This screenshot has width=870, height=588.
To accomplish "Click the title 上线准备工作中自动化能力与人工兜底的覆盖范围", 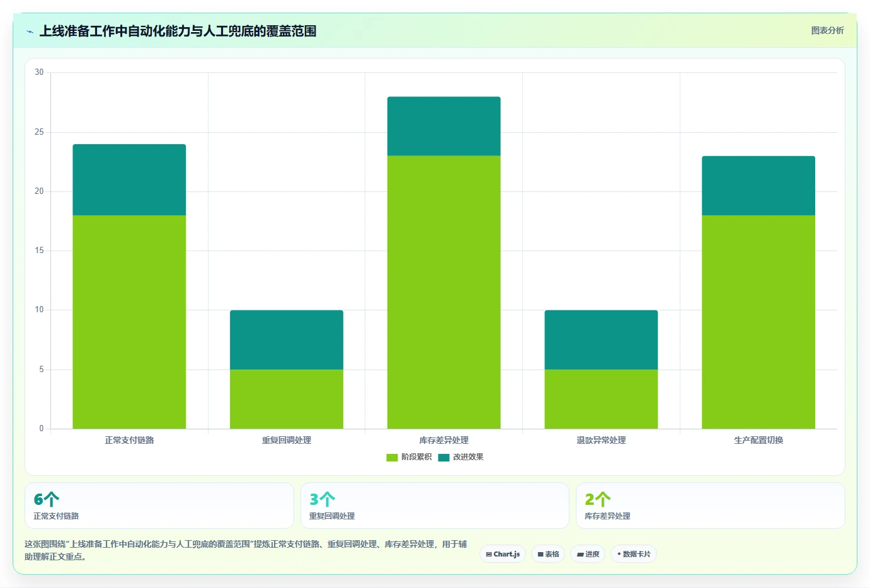I will [178, 31].
